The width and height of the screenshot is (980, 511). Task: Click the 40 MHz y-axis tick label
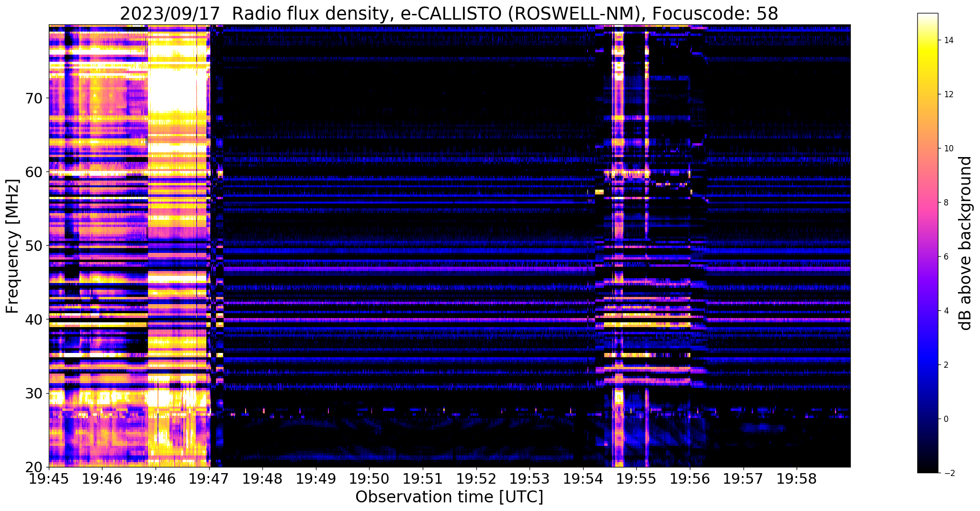click(x=34, y=319)
